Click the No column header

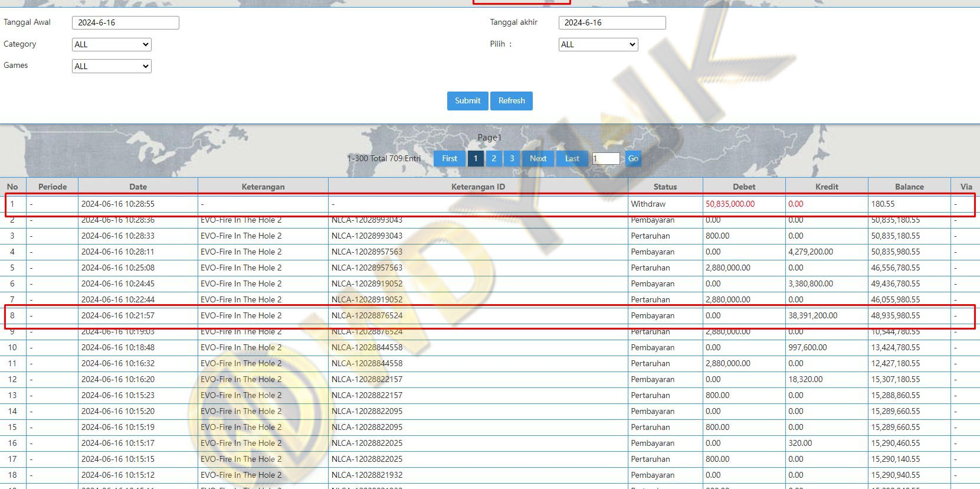[12, 187]
